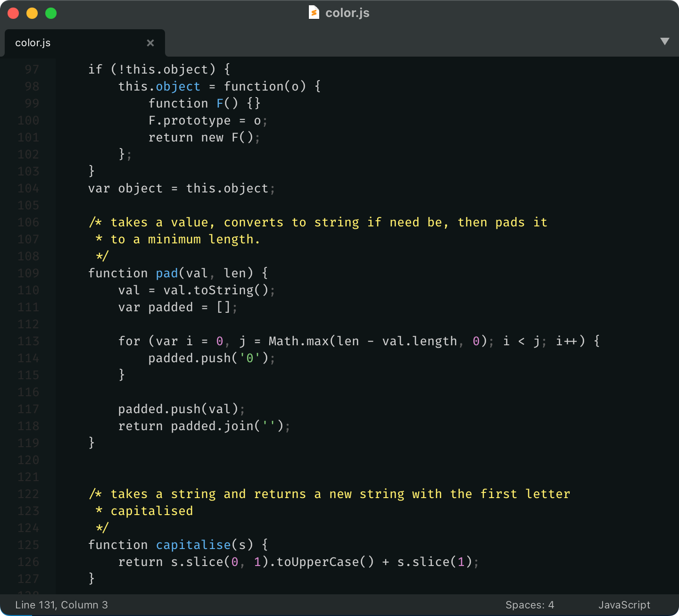Screen dimensions: 679x616
Task: Place cursor on the capitalise function name
Action: coord(193,545)
